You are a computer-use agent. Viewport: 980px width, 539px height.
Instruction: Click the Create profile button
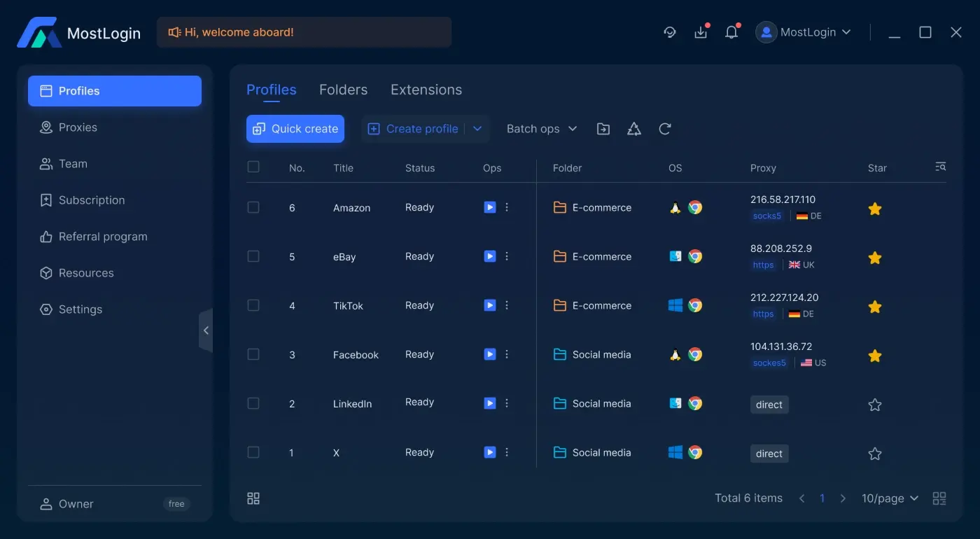coord(413,129)
